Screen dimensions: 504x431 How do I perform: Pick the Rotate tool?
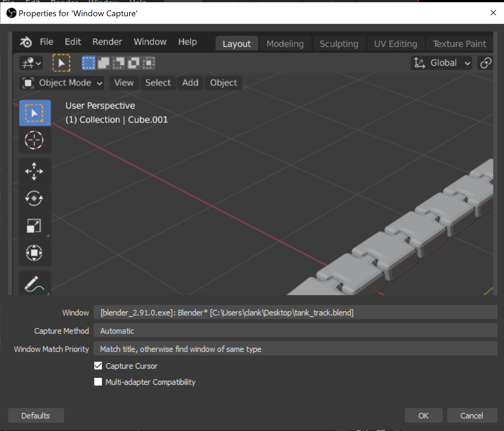click(34, 199)
